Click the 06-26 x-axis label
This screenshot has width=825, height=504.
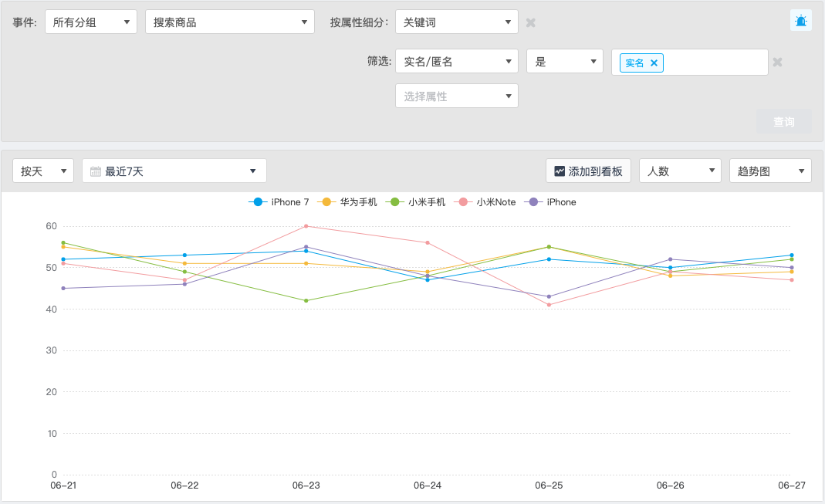click(671, 485)
